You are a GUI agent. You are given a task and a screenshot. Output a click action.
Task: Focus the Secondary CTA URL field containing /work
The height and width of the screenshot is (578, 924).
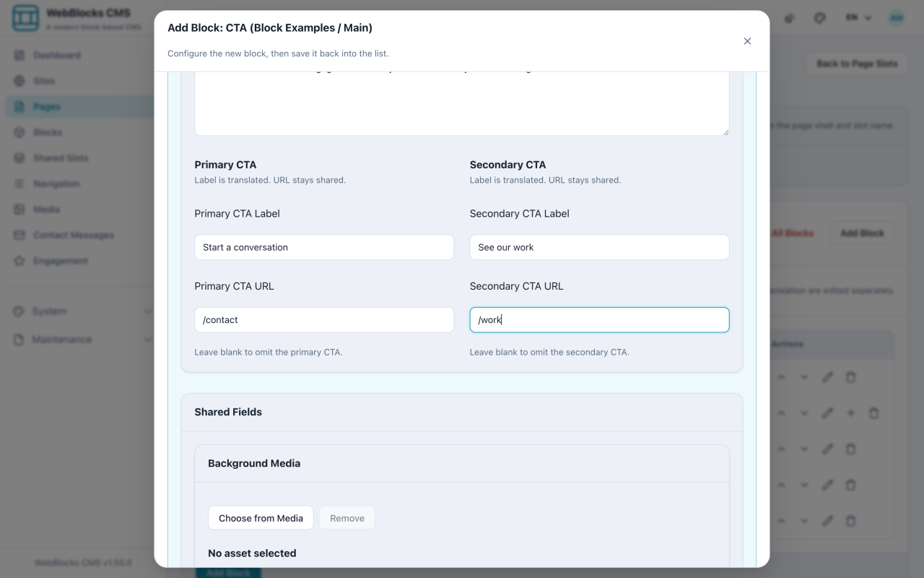click(599, 320)
